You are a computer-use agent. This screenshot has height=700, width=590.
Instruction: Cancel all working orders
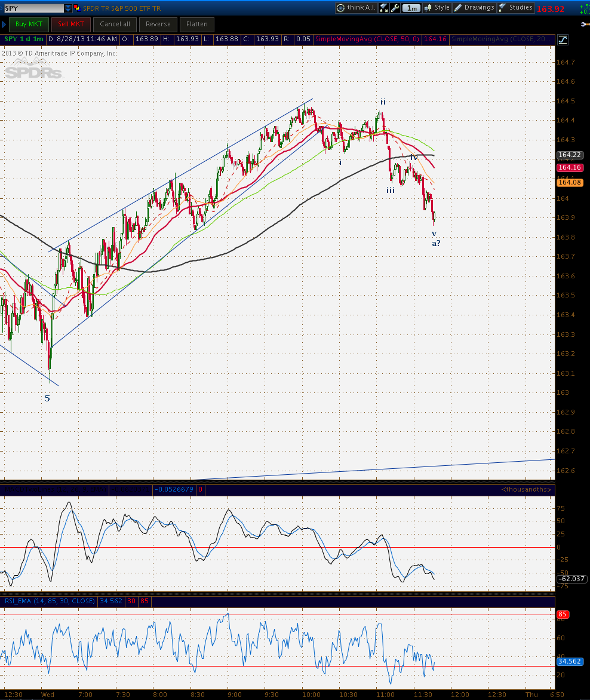coord(115,24)
